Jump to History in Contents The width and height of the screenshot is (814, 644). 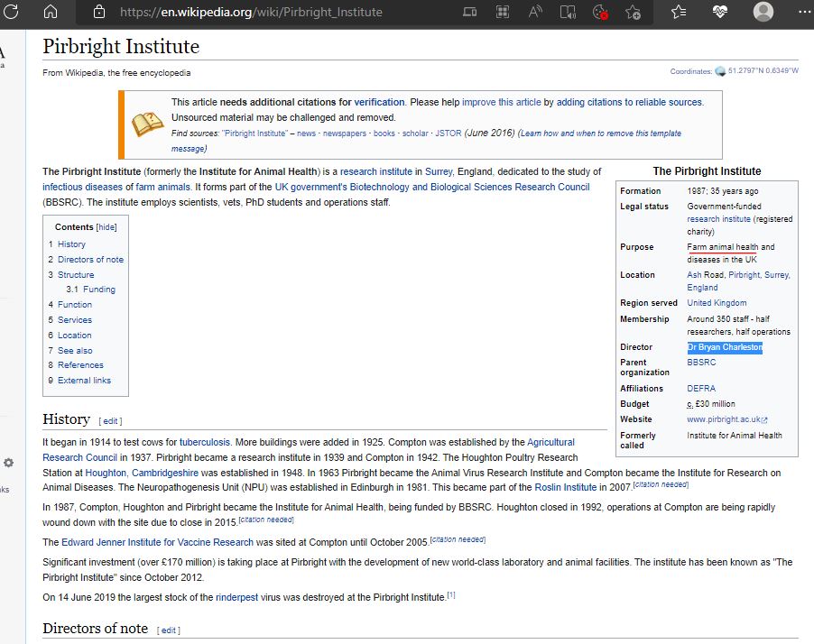[x=71, y=244]
